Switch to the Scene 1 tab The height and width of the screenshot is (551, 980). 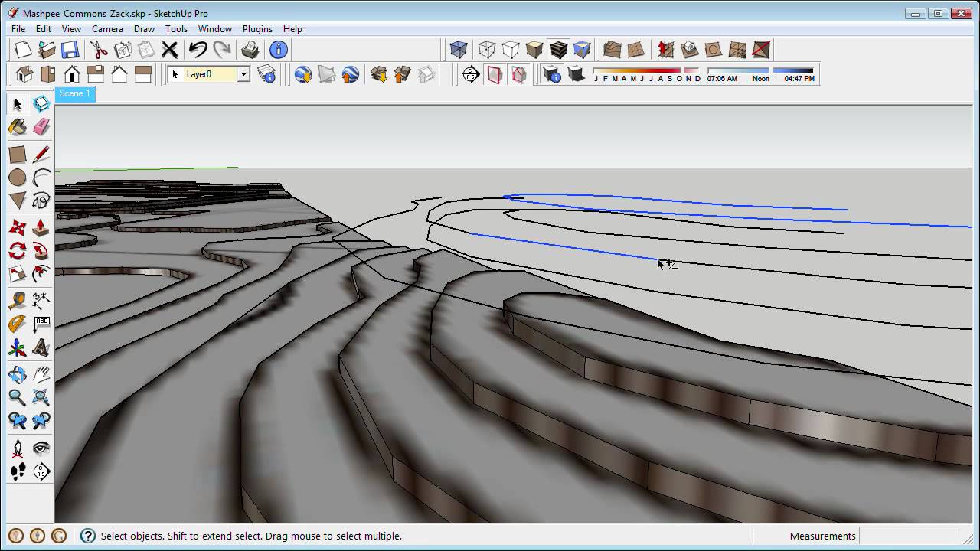75,93
